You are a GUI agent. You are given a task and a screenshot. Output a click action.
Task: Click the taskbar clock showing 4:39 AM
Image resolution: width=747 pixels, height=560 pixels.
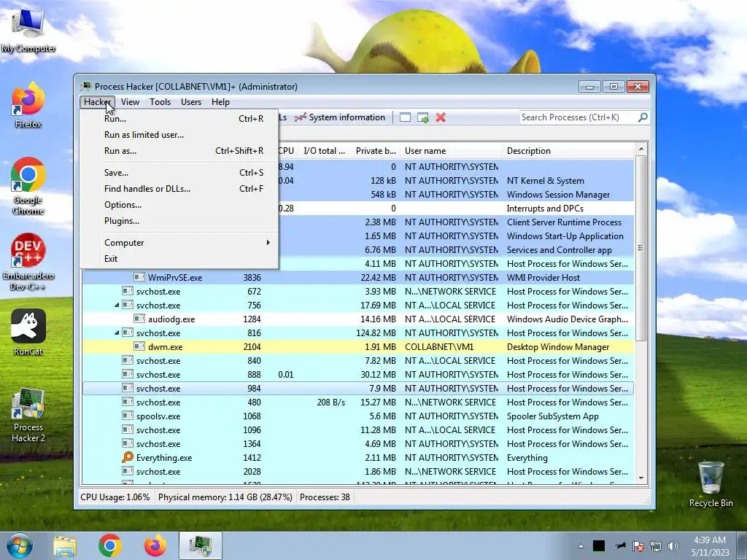click(710, 545)
